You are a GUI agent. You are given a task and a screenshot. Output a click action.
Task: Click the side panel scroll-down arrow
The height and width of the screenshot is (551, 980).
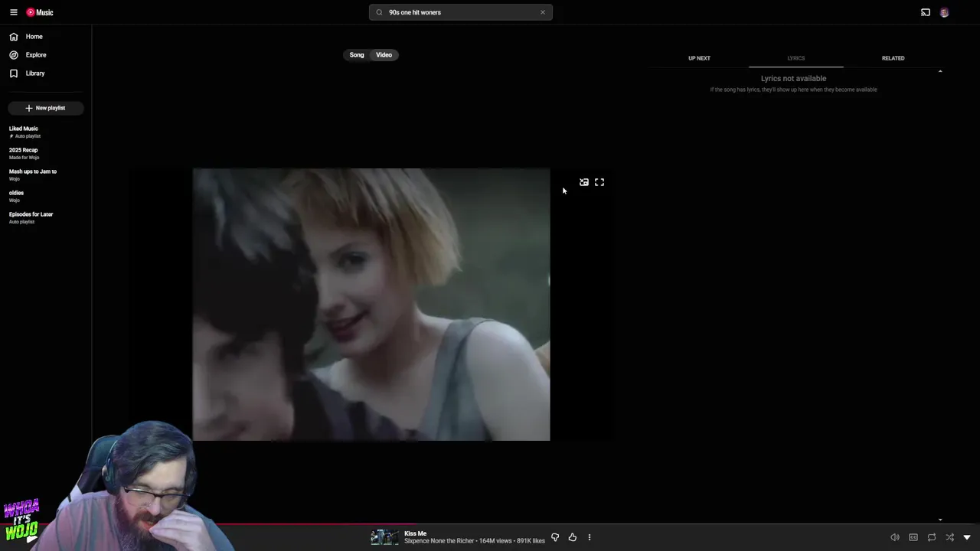click(940, 520)
